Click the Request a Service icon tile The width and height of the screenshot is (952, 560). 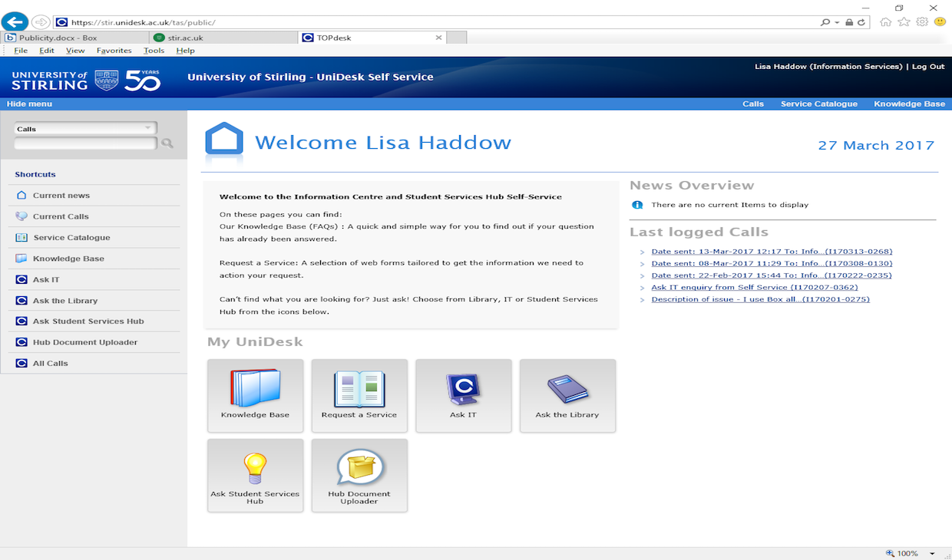(x=359, y=395)
